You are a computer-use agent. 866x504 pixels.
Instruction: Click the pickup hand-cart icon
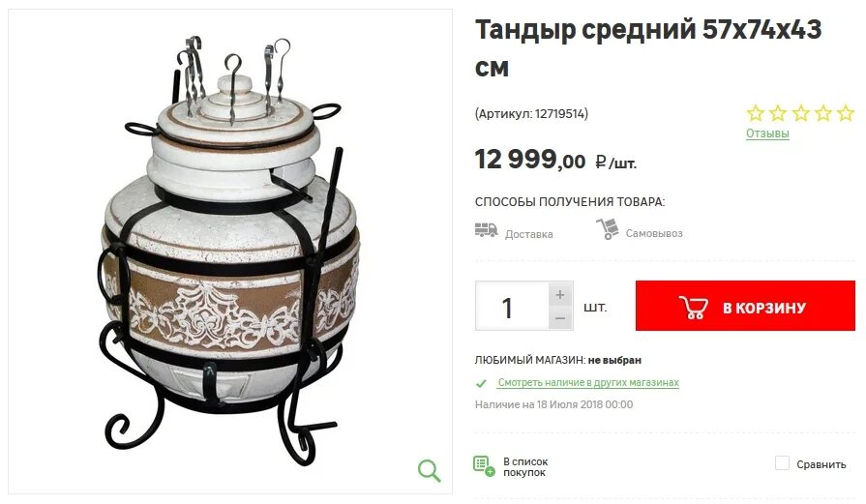point(607,229)
